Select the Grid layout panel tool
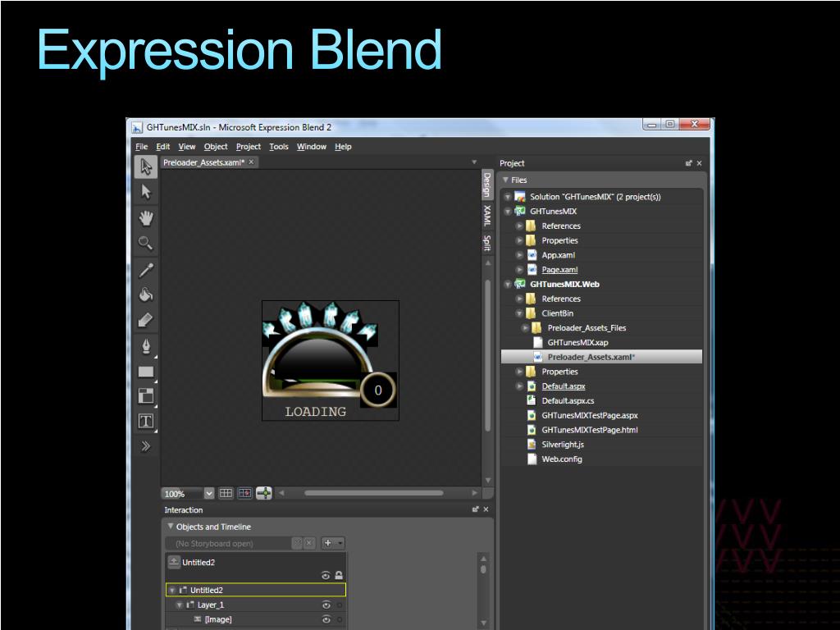840x630 pixels. point(146,396)
